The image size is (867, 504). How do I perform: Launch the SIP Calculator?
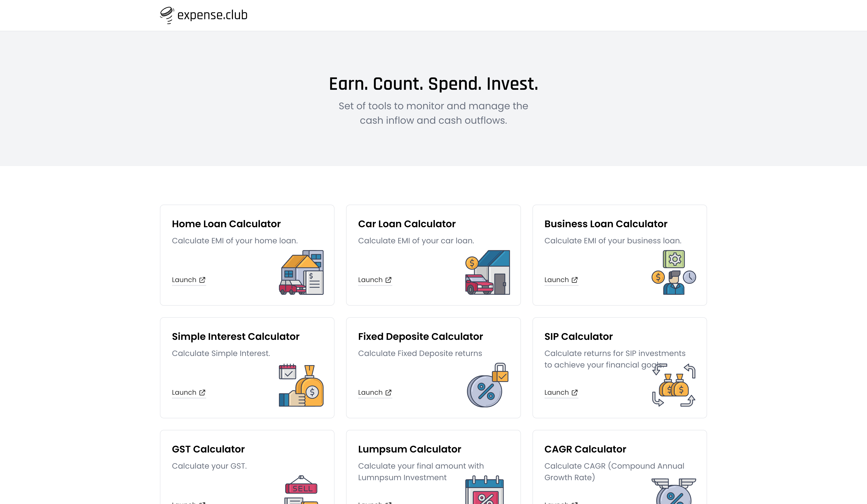(561, 393)
